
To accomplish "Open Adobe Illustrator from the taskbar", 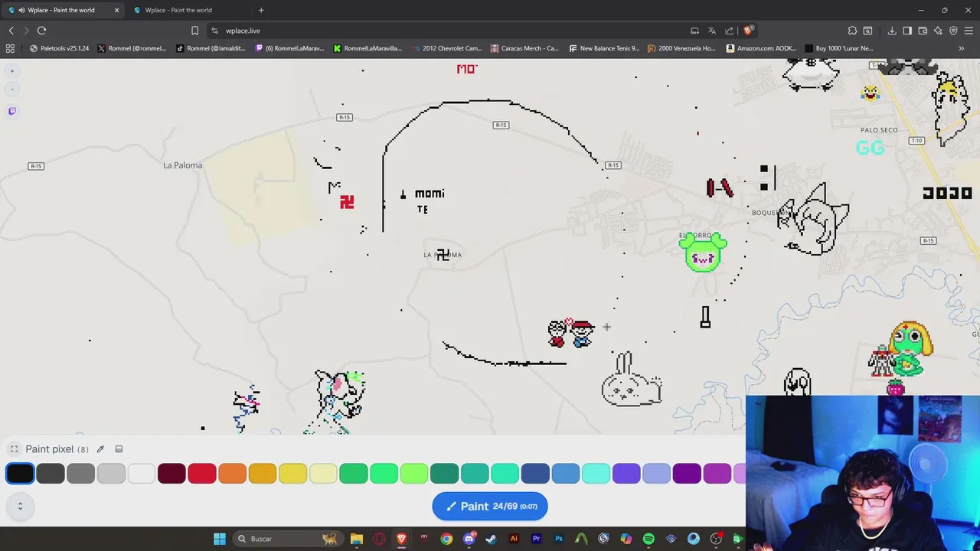I will point(514,539).
